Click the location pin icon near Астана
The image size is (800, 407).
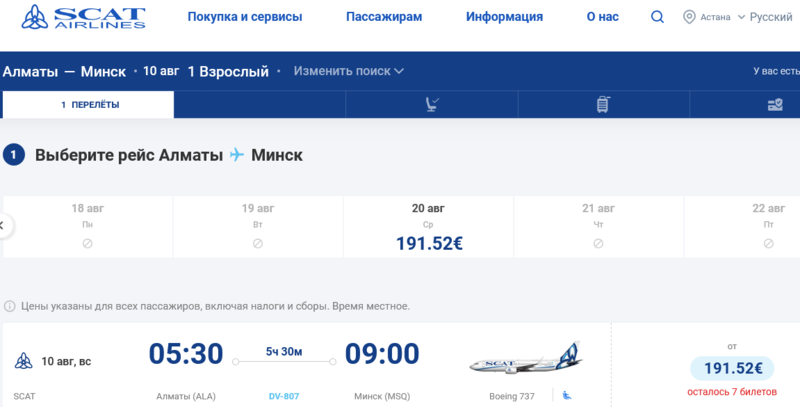point(689,17)
